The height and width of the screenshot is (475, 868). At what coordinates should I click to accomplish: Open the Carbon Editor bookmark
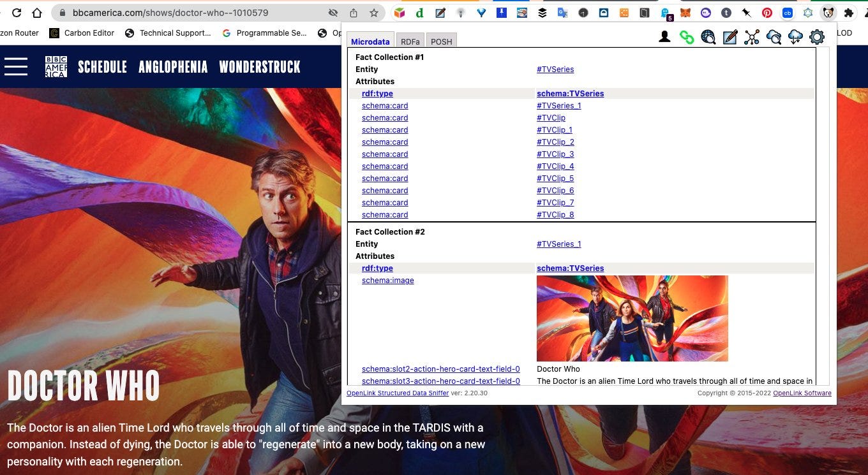[82, 33]
